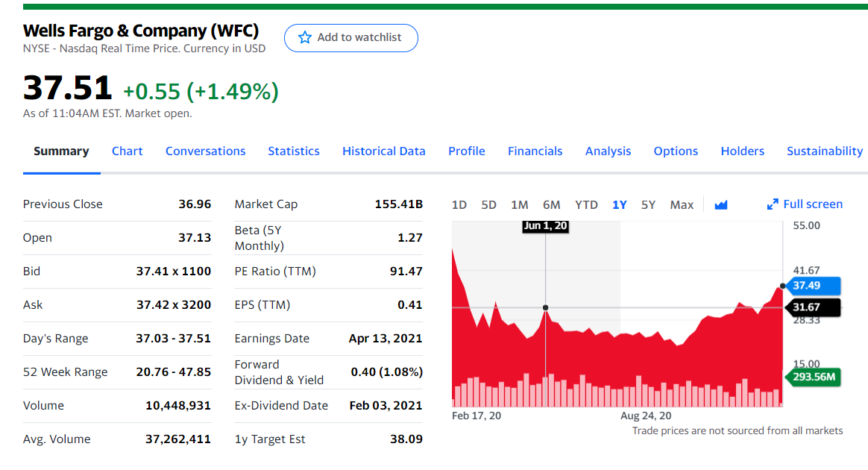This screenshot has height=470, width=868.
Task: Click the Full screen expand arrows icon
Action: pyautogui.click(x=773, y=204)
